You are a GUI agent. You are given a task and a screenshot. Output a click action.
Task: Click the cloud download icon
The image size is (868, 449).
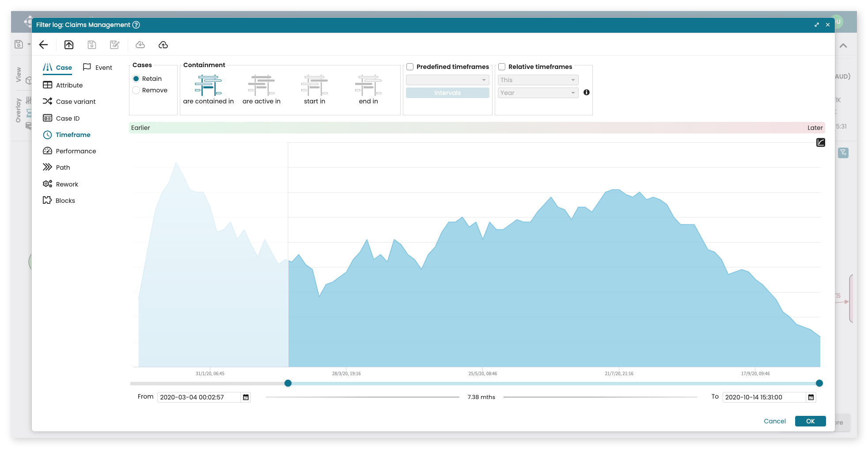point(140,45)
